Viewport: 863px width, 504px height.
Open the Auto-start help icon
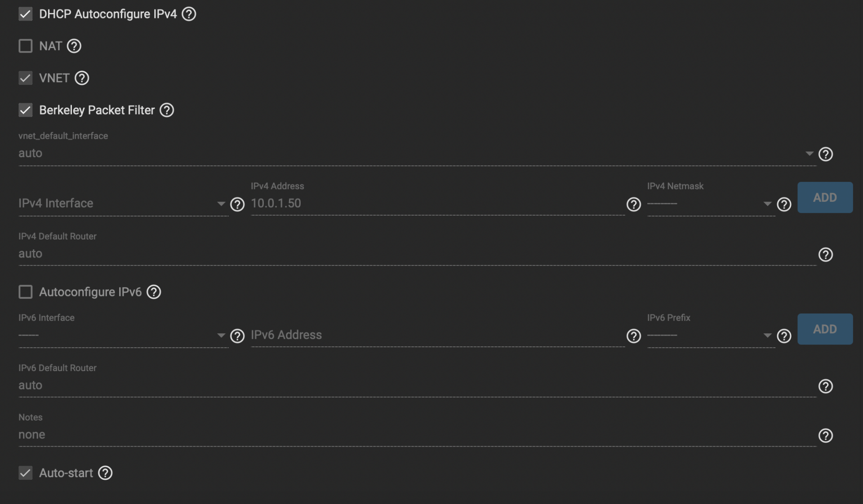coord(105,473)
